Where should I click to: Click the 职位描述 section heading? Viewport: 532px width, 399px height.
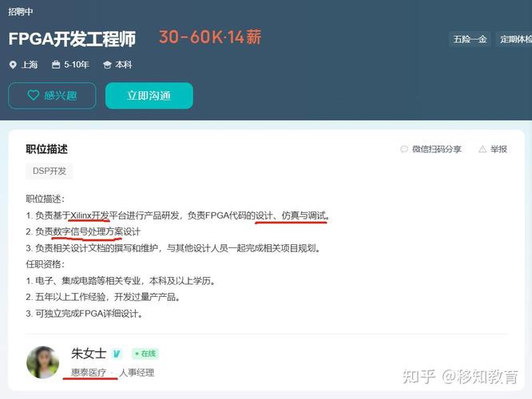point(47,149)
